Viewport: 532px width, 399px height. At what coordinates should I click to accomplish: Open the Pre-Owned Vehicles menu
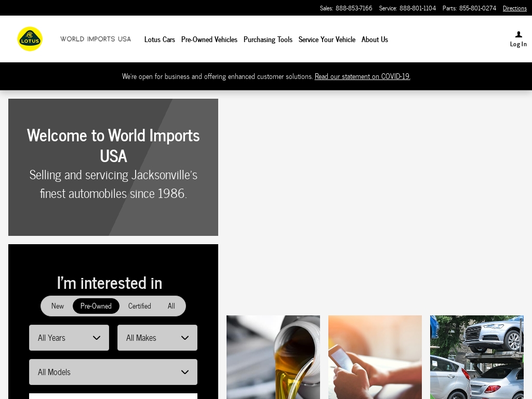(x=209, y=39)
